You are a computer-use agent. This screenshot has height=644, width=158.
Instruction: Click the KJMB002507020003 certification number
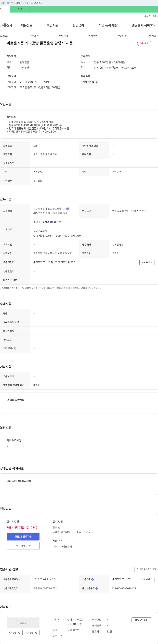(x=124, y=588)
